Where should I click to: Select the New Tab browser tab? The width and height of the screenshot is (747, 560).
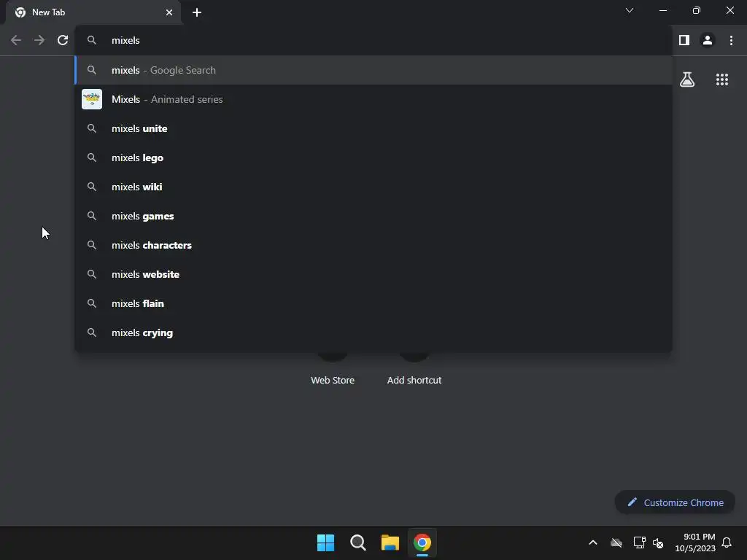pos(93,12)
